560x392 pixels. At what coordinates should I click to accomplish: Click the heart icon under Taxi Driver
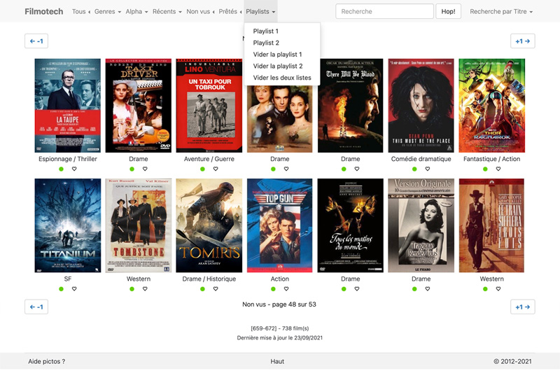pos(145,169)
